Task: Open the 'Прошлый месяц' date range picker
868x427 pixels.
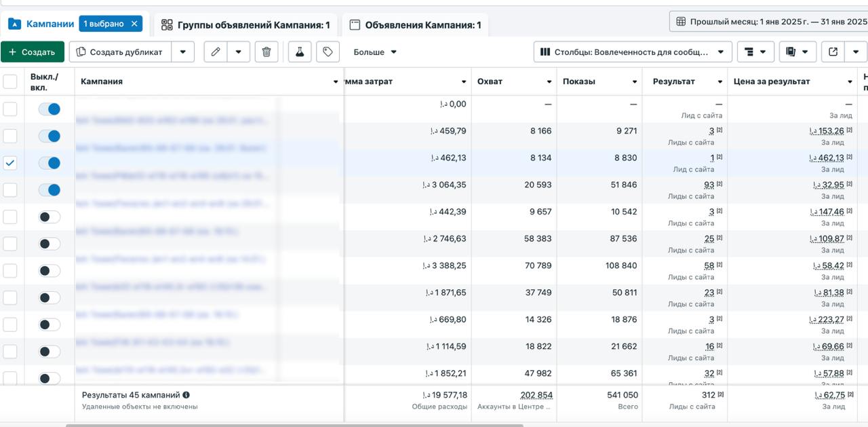Action: (x=769, y=22)
